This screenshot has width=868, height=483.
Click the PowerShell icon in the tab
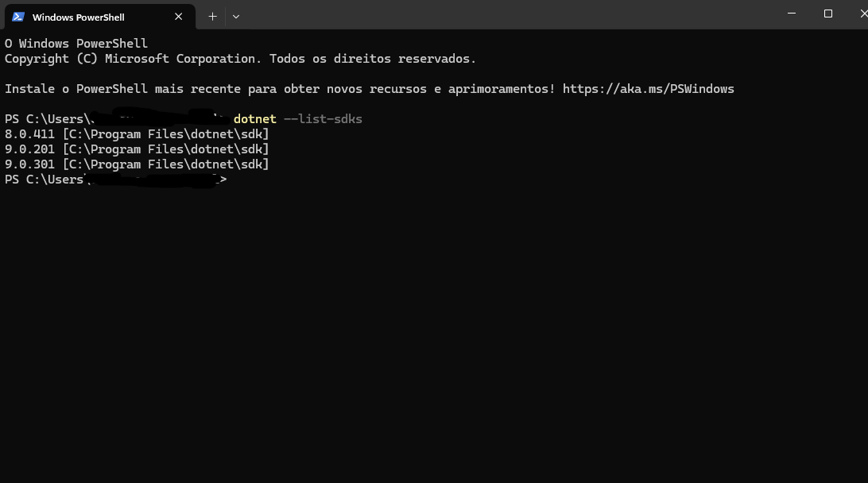pyautogui.click(x=18, y=17)
